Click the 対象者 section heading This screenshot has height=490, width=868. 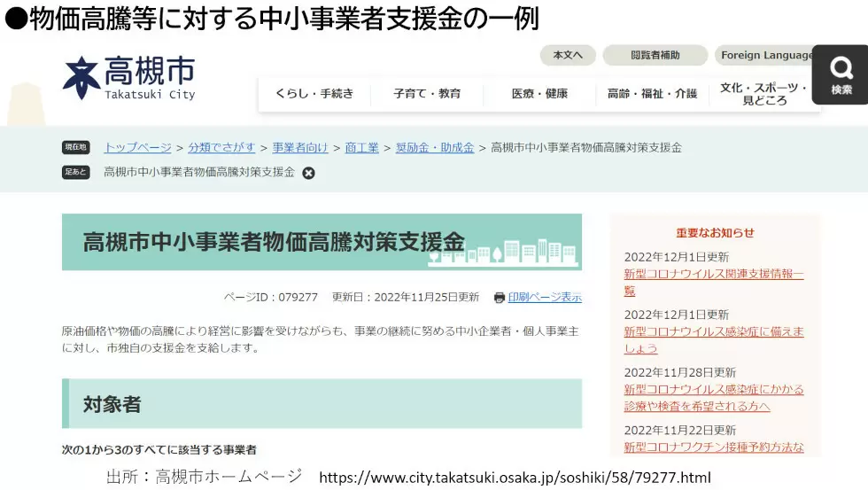coord(112,404)
